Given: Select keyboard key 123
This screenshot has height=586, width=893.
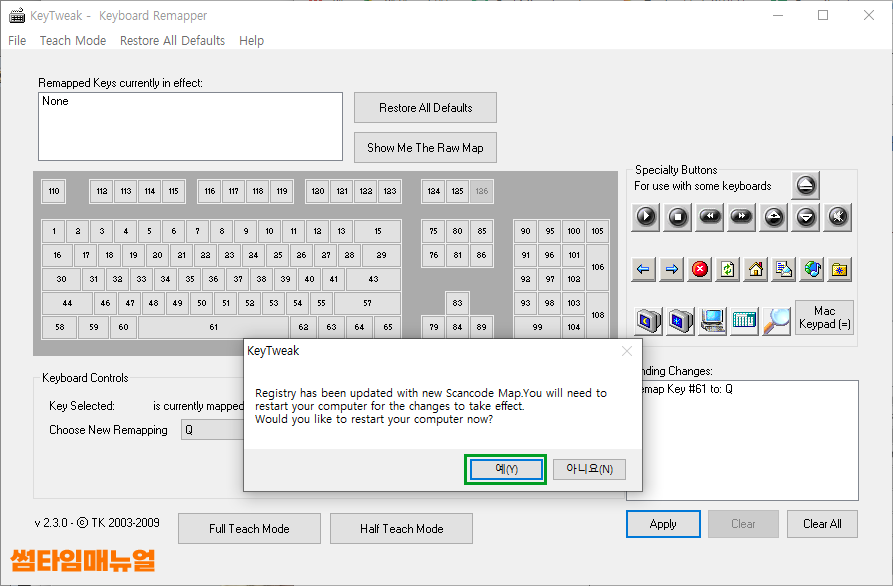Looking at the screenshot, I should (x=390, y=191).
